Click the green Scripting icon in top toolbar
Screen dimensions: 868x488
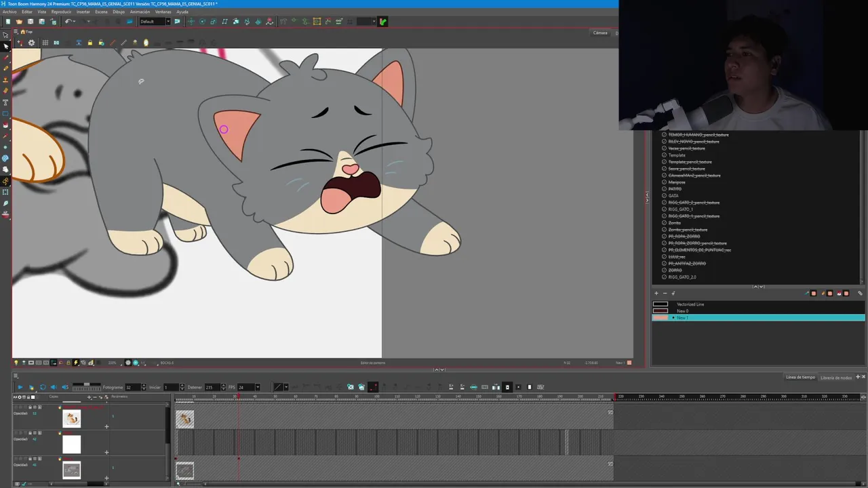[x=383, y=22]
